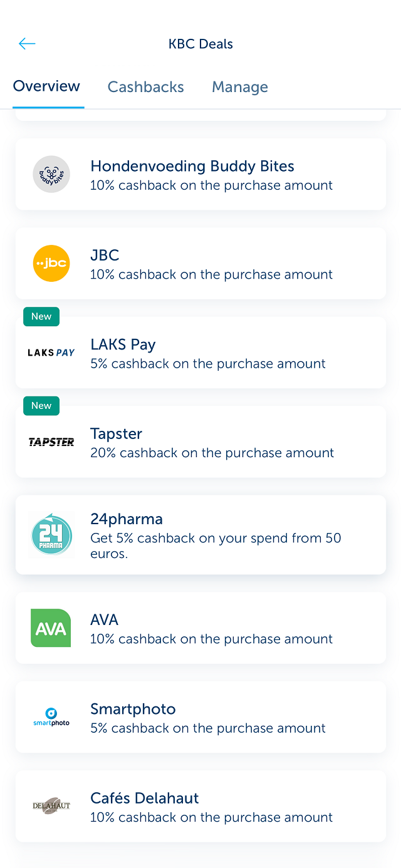The image size is (401, 868).
Task: Open the Cafés Delahaut deal title
Action: pos(145,798)
